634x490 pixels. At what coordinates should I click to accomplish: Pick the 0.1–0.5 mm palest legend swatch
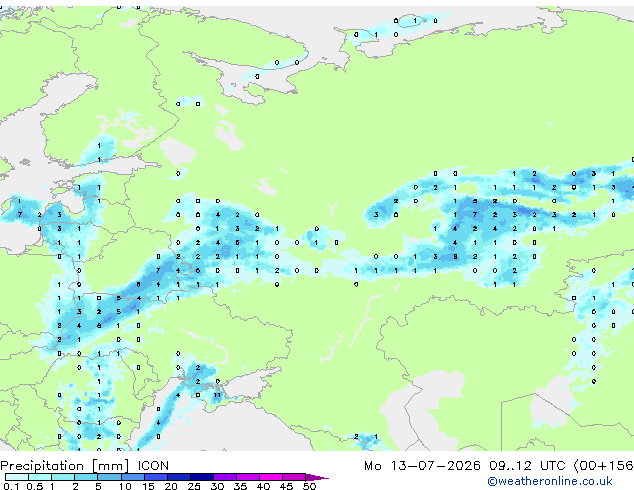tap(17, 477)
